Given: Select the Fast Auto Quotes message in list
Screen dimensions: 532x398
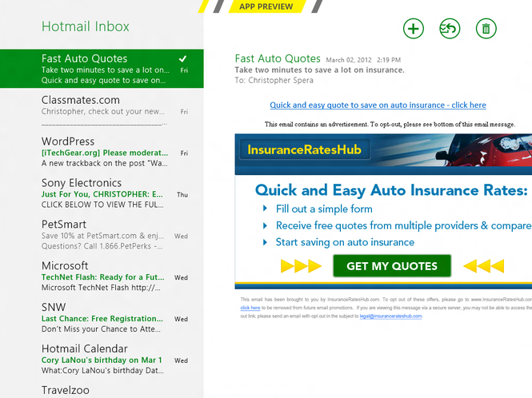Looking at the screenshot, I should pos(102,69).
